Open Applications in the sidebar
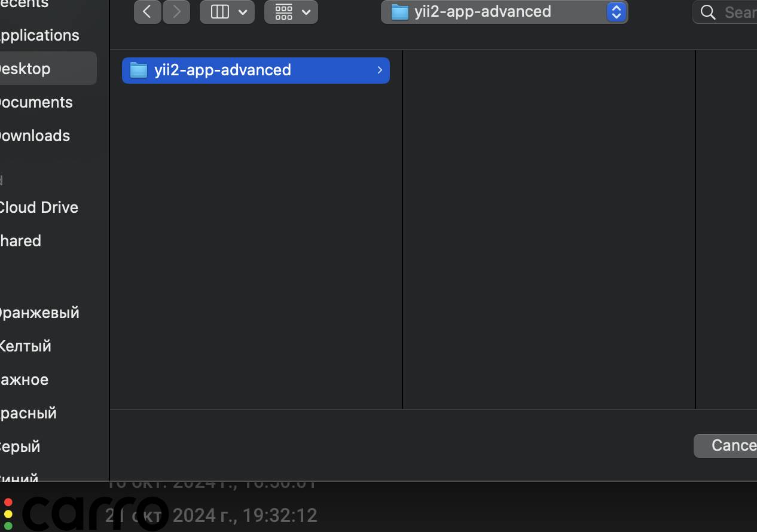The height and width of the screenshot is (532, 757). coord(39,35)
